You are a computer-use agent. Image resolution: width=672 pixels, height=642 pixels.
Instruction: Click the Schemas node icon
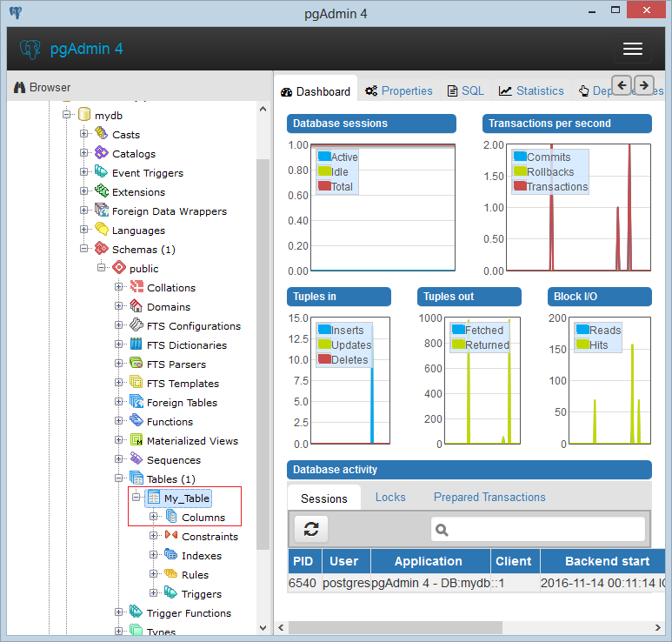(x=101, y=249)
